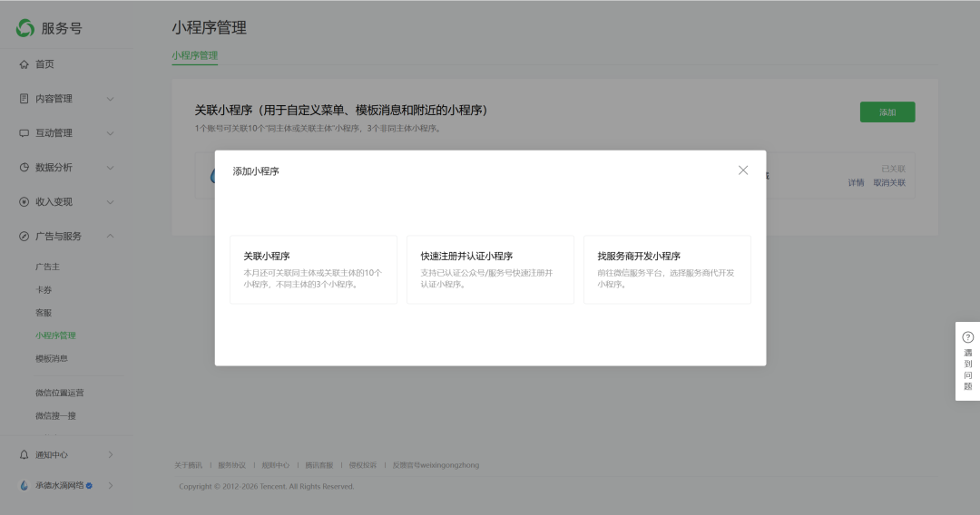Open 模板消息 in the sidebar

click(x=51, y=358)
